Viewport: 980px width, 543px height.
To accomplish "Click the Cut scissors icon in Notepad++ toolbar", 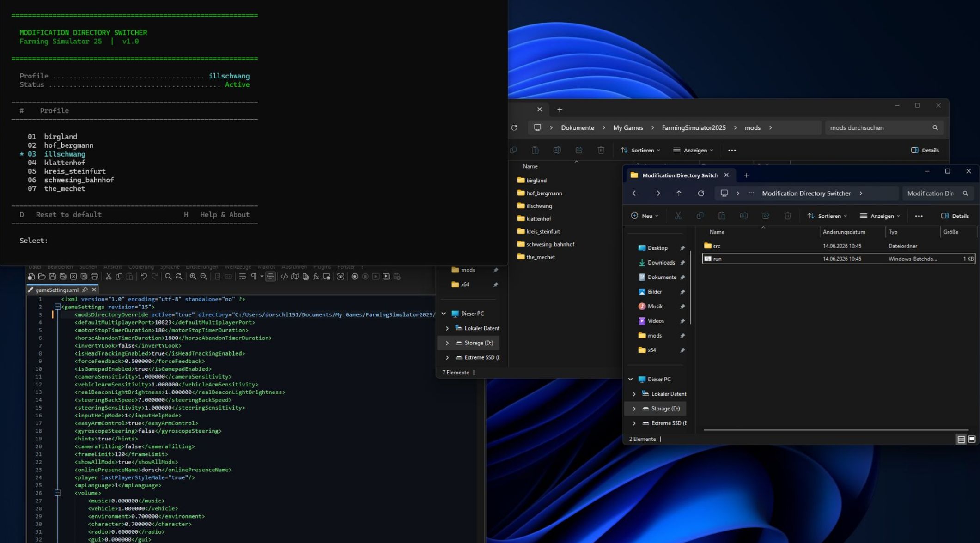I will (108, 277).
